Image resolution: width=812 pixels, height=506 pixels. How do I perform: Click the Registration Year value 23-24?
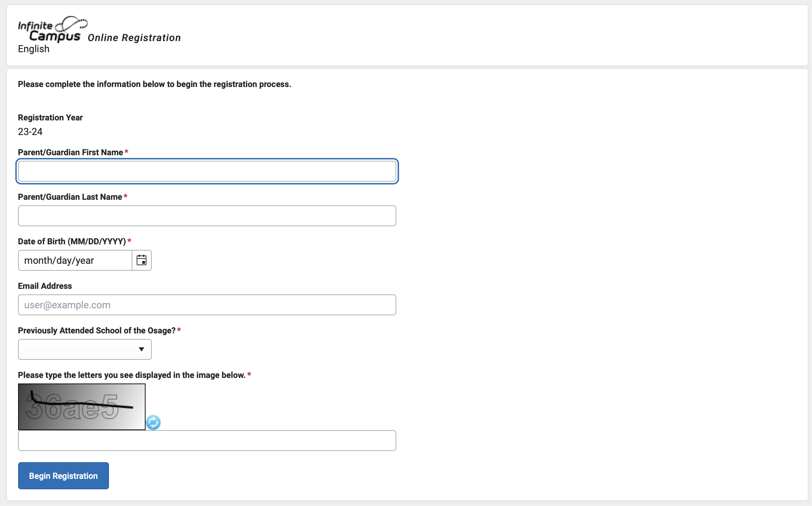point(30,132)
